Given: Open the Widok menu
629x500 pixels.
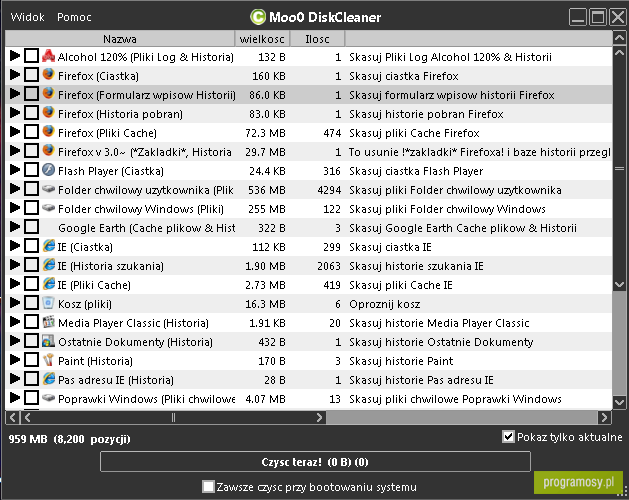Looking at the screenshot, I should click(27, 17).
